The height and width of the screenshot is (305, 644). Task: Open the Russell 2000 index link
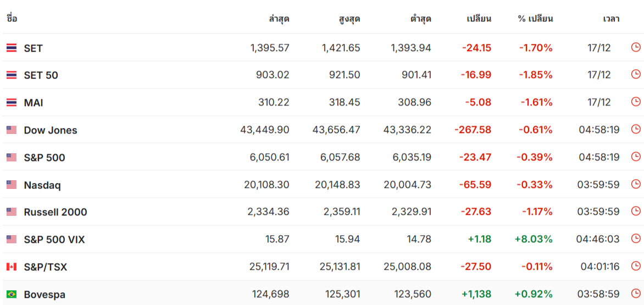[x=55, y=212]
